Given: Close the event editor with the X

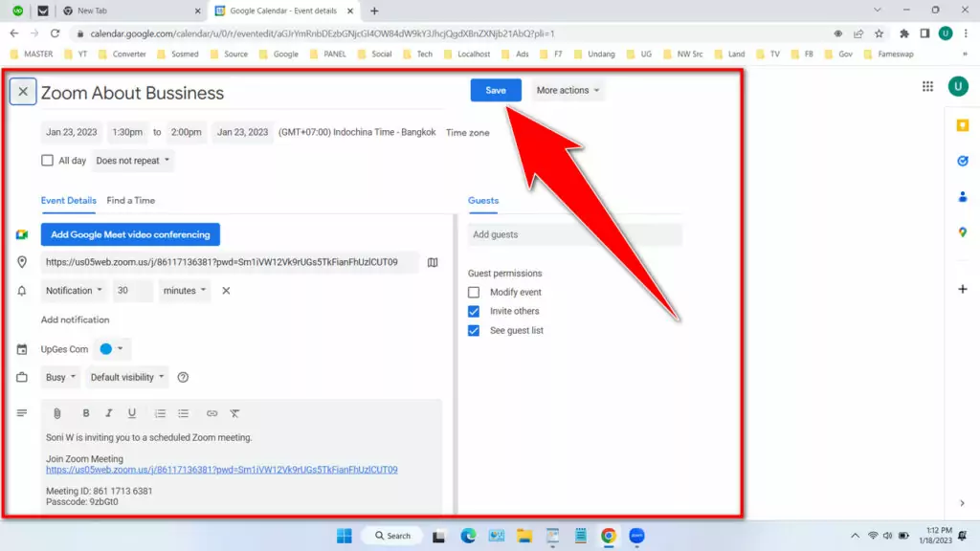Looking at the screenshot, I should click(x=23, y=92).
